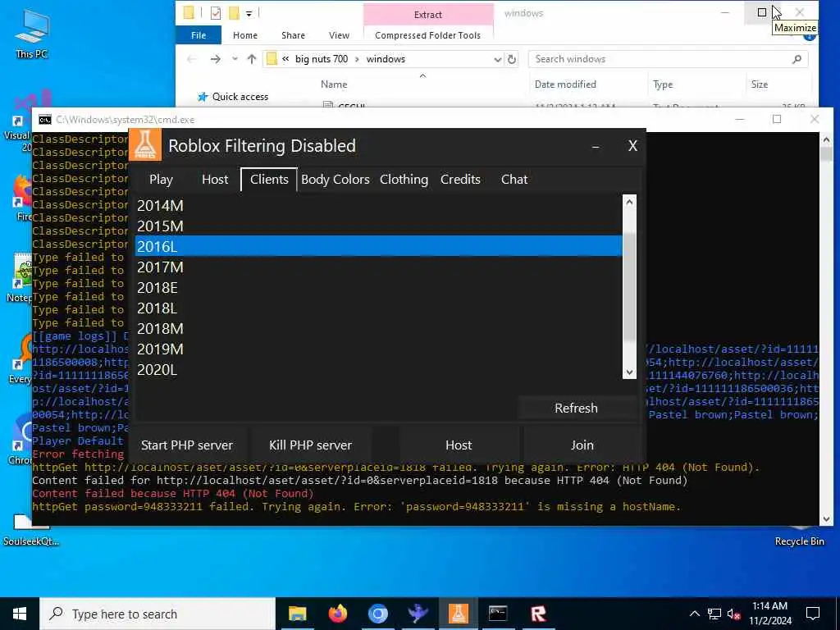The width and height of the screenshot is (840, 630).
Task: Open the Credits tab
Action: pyautogui.click(x=460, y=180)
